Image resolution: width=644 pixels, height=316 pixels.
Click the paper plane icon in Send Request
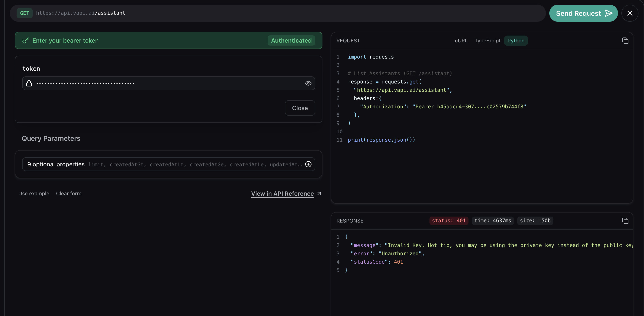coord(609,13)
